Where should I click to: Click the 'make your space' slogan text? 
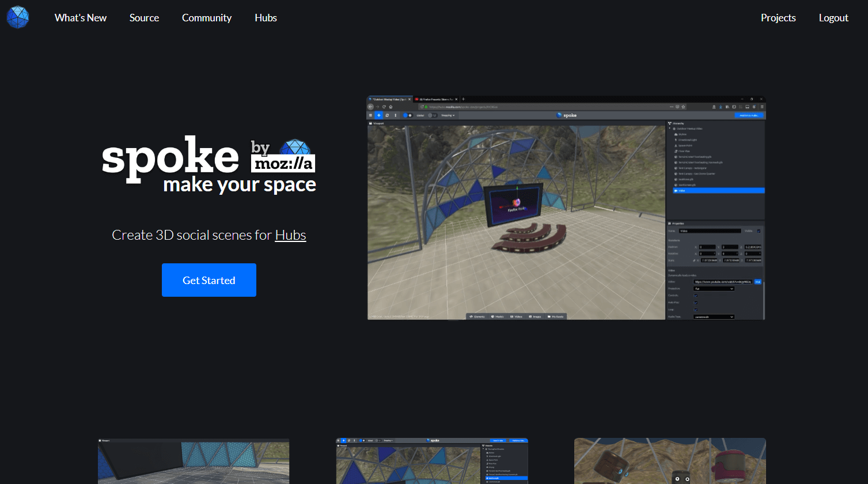(240, 184)
